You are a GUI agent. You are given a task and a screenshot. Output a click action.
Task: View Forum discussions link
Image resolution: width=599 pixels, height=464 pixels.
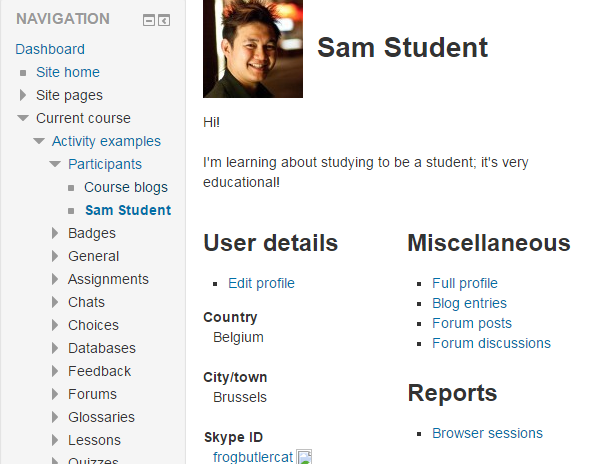point(491,343)
